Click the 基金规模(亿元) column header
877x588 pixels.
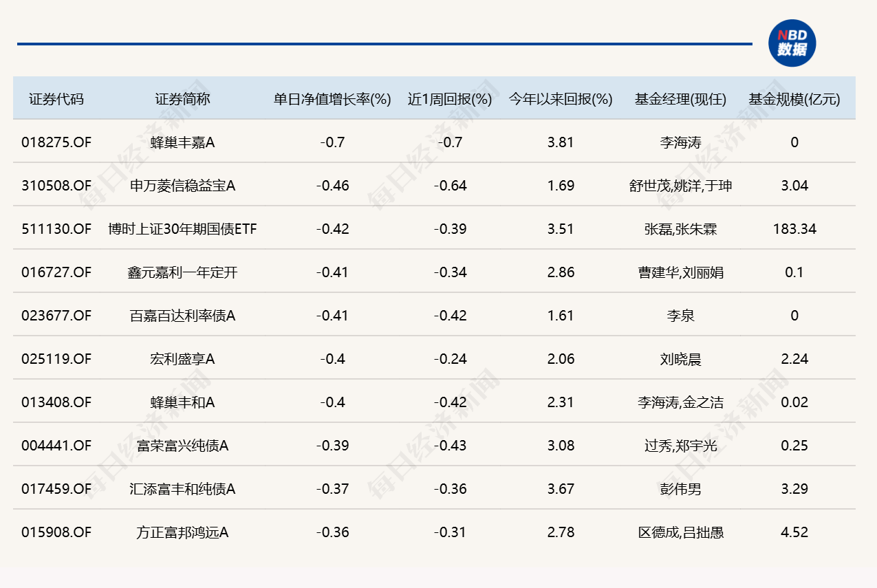(794, 99)
